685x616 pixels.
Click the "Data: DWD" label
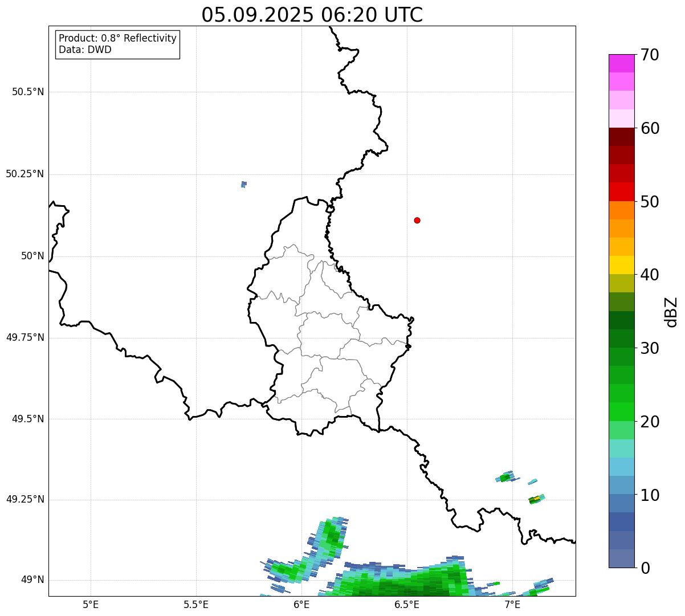(85, 50)
